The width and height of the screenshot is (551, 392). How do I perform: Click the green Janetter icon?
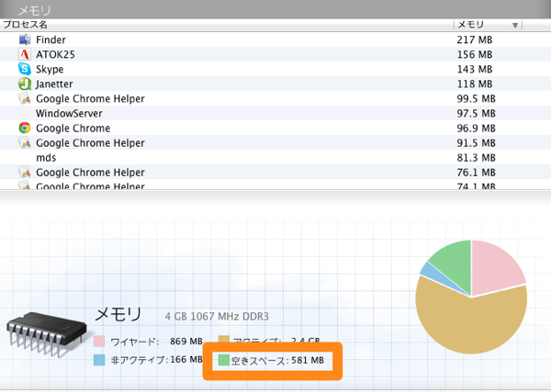(24, 84)
